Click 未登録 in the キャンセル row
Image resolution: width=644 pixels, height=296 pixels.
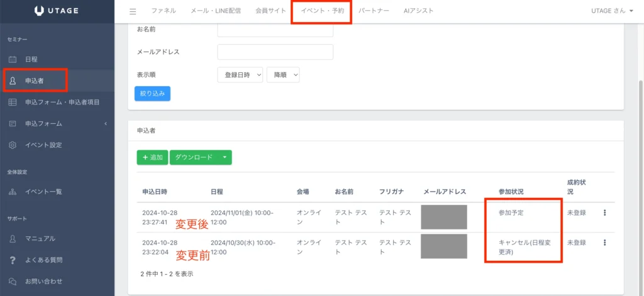[x=577, y=243]
